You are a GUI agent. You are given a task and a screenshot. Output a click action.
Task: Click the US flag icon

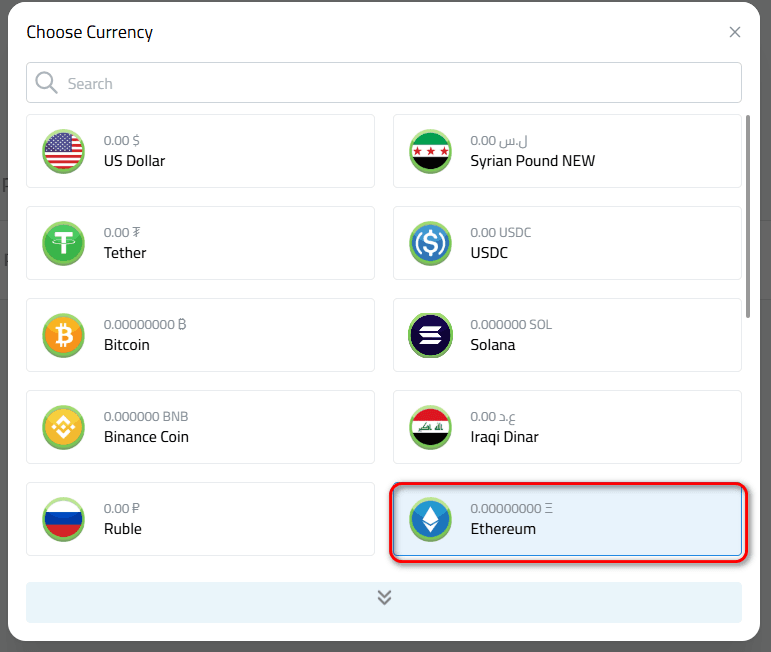(63, 151)
